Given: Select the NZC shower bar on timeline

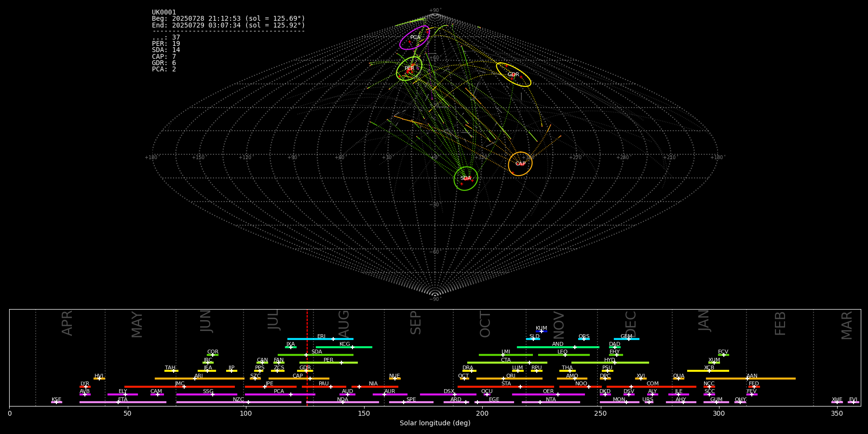Looking at the screenshot, I should (x=239, y=402).
